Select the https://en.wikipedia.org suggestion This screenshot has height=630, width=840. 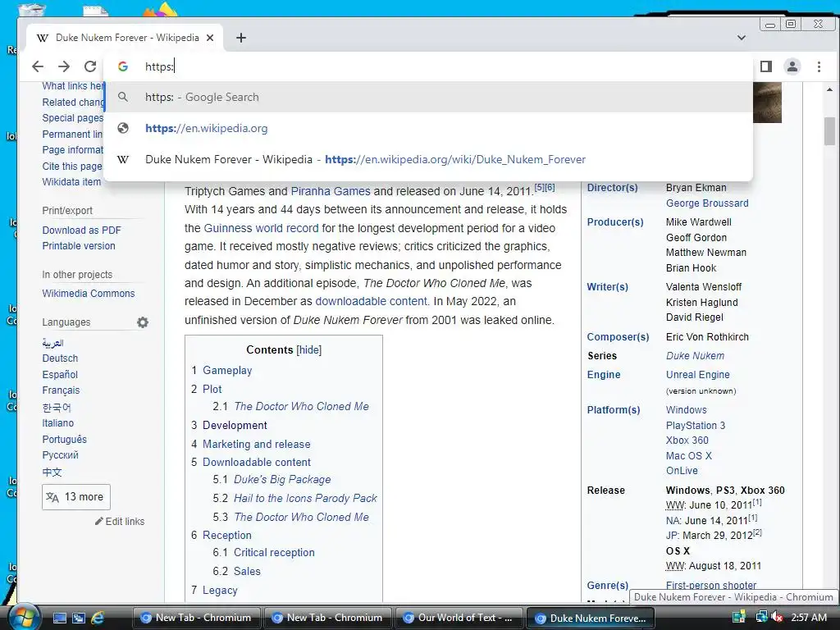coord(428,128)
